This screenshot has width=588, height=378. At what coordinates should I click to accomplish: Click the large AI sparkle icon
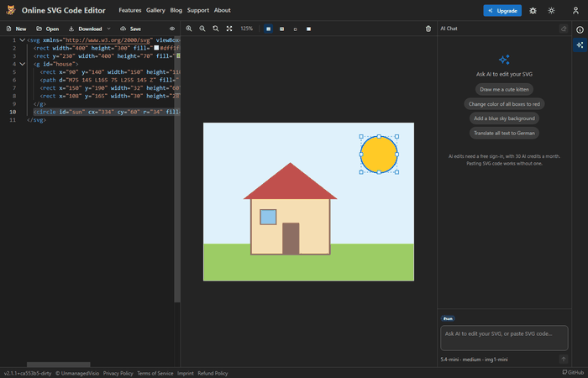(x=504, y=60)
